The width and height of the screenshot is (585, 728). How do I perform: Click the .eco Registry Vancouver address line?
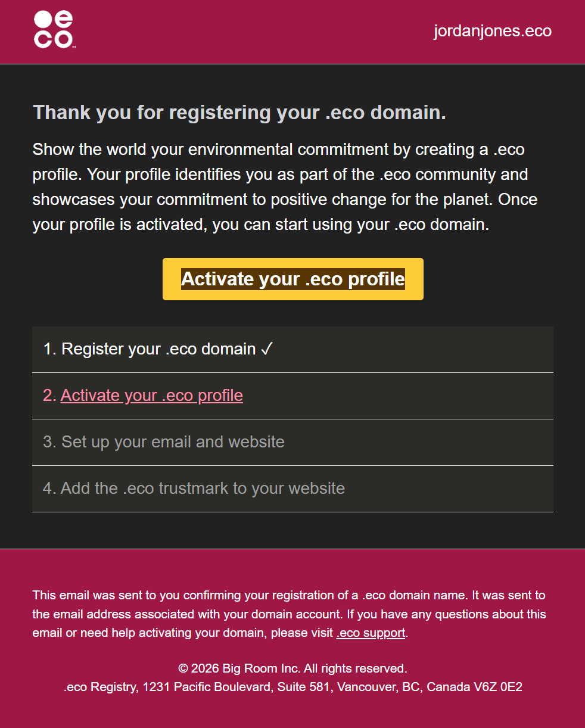point(292,687)
